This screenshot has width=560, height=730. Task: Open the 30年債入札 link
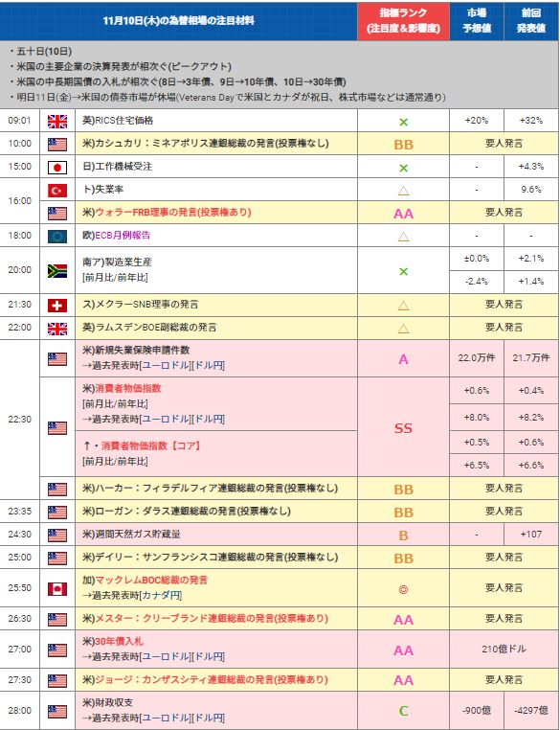pos(120,641)
